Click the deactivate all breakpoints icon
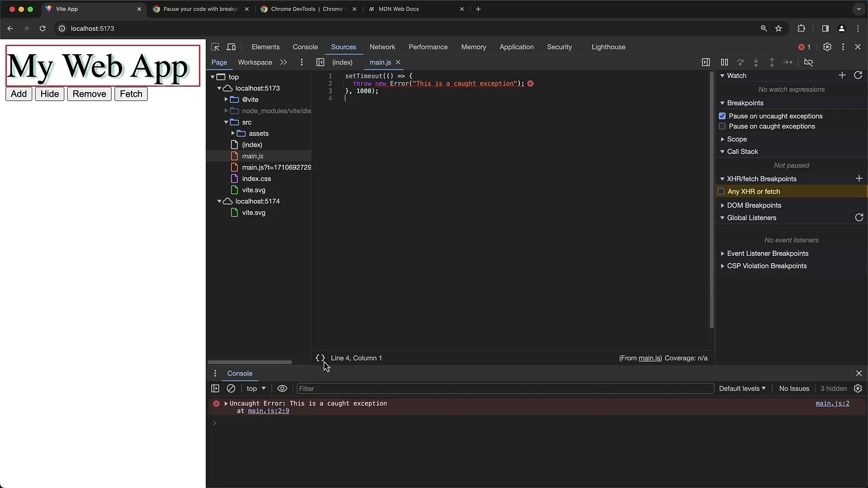Image resolution: width=868 pixels, height=488 pixels. 809,62
